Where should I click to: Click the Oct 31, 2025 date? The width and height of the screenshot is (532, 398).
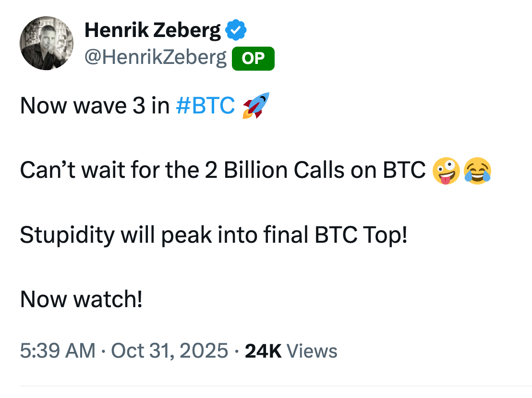(x=169, y=351)
